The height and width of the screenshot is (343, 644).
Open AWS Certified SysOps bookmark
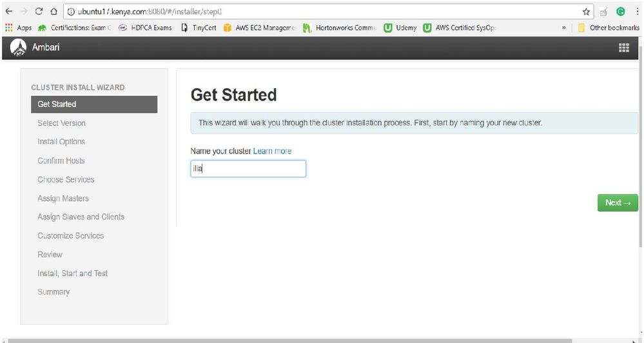460,28
